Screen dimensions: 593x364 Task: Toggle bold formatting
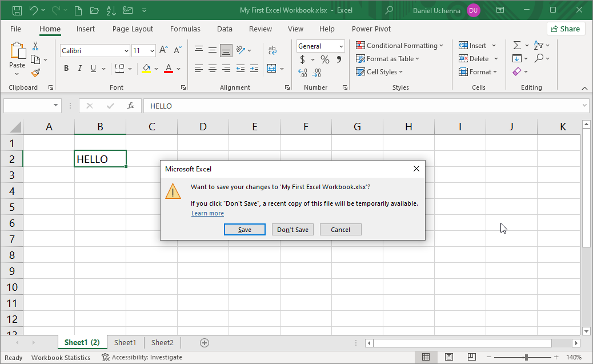(x=66, y=68)
